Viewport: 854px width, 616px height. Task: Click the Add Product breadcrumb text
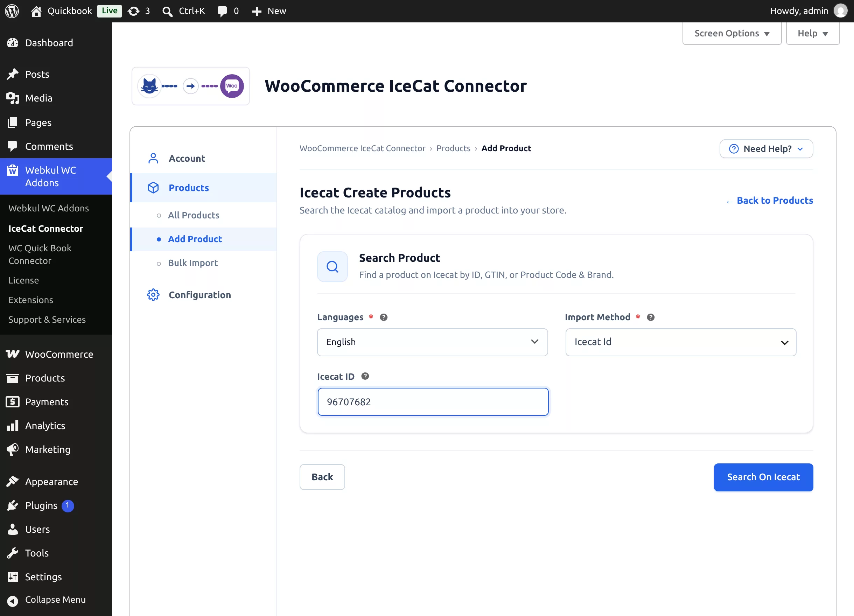point(506,148)
